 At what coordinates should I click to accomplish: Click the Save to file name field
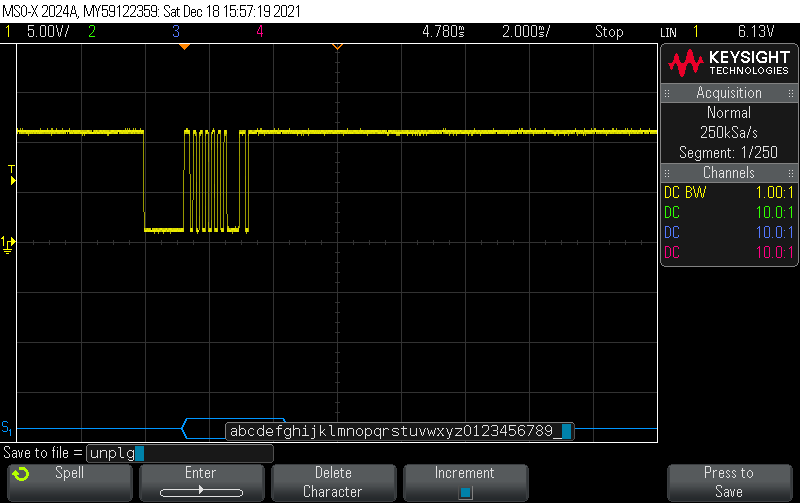pos(180,453)
